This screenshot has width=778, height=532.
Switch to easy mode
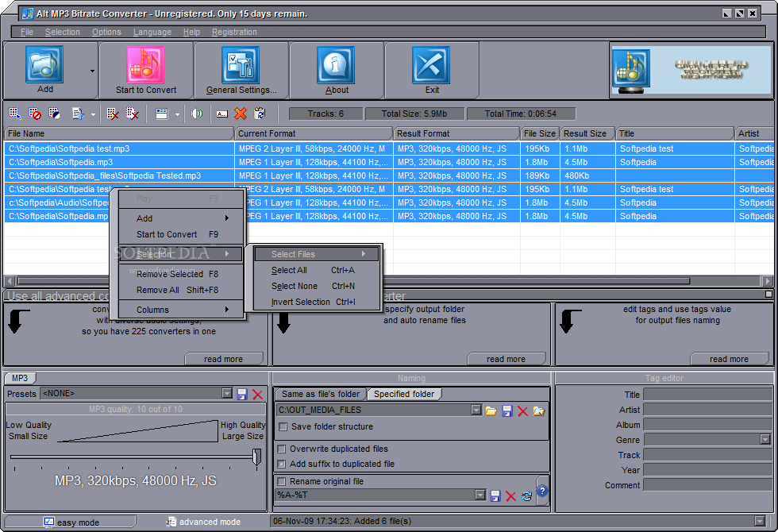pos(71,522)
